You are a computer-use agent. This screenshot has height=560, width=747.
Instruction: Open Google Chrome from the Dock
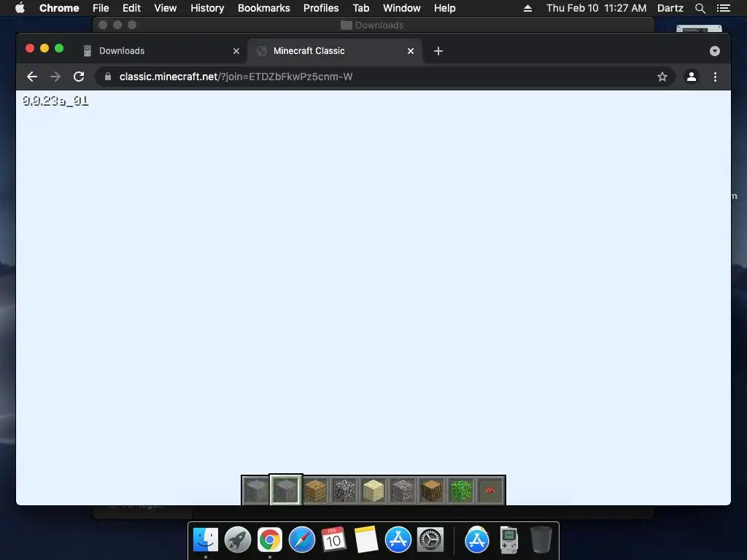coord(270,540)
